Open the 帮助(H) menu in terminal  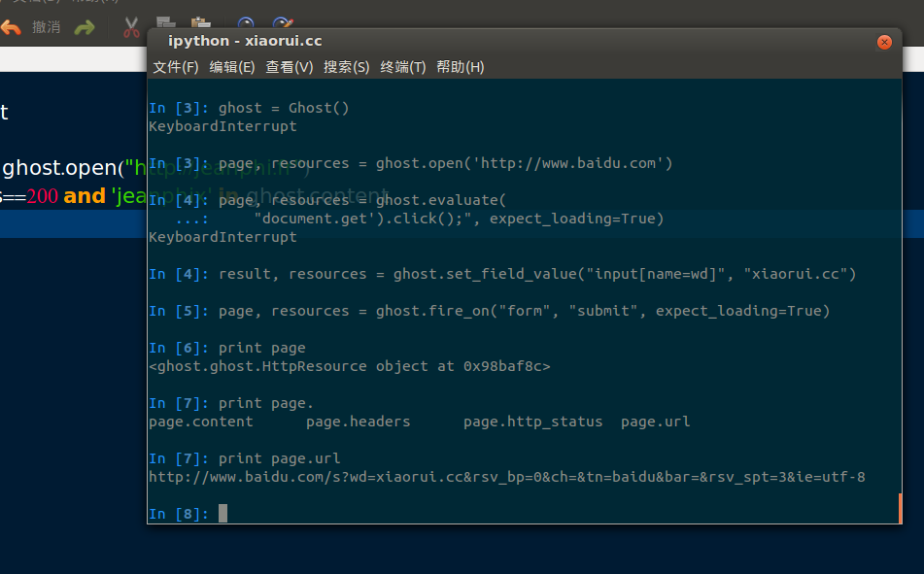tap(461, 67)
